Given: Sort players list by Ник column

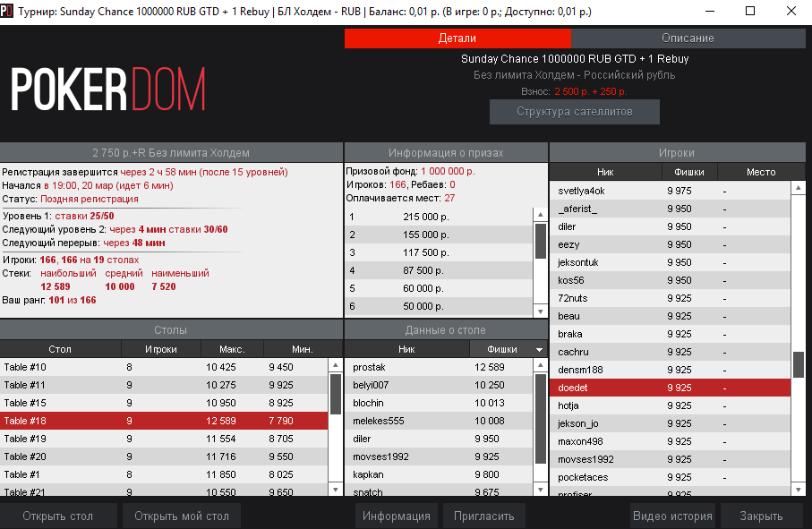Looking at the screenshot, I should [605, 173].
